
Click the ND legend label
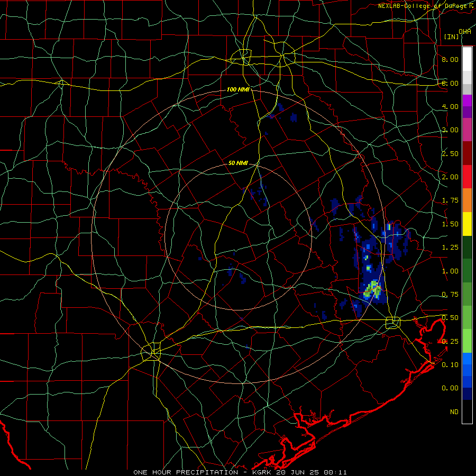(x=454, y=412)
